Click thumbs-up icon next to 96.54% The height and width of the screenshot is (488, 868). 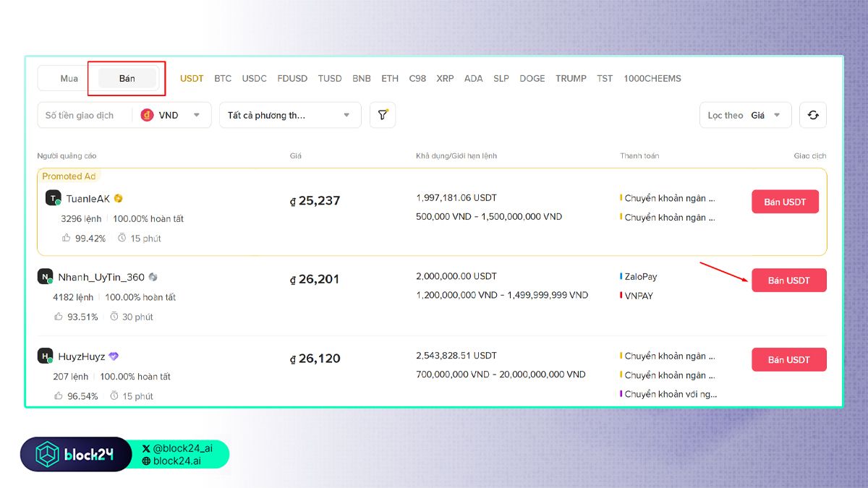tap(59, 395)
